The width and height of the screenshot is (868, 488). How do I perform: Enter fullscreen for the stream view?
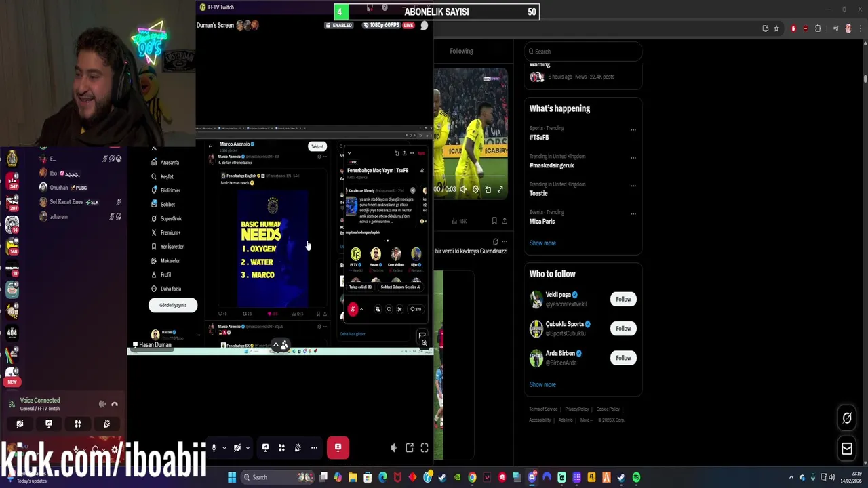point(425,447)
